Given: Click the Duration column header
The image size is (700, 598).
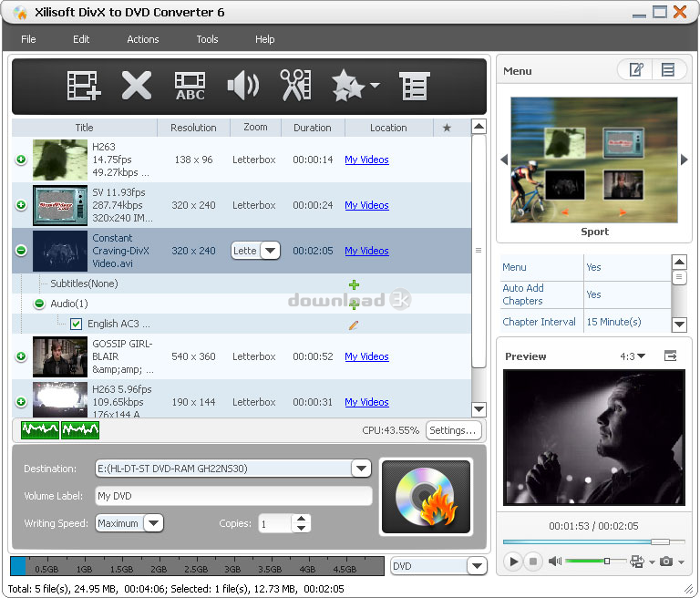Looking at the screenshot, I should pos(313,128).
